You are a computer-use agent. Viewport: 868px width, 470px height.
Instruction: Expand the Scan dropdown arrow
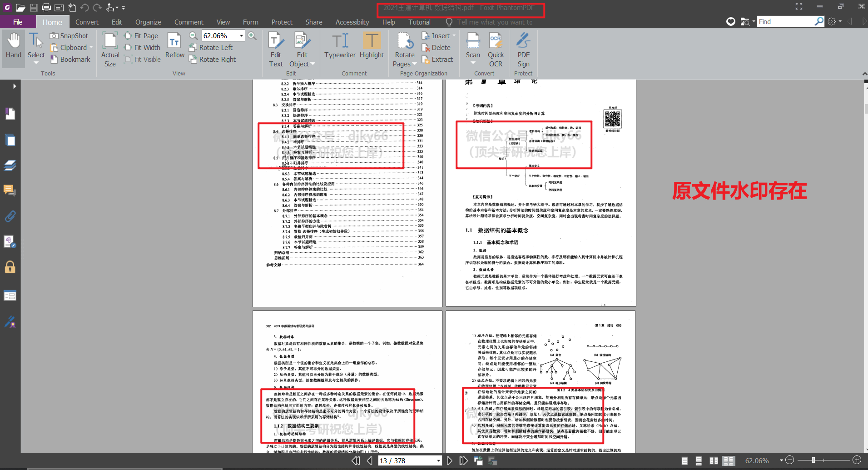pyautogui.click(x=473, y=63)
